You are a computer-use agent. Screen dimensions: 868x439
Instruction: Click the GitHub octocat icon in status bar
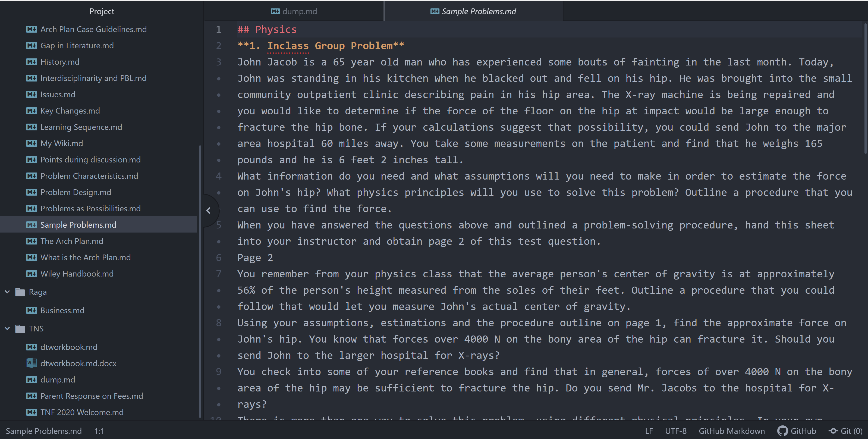click(782, 431)
